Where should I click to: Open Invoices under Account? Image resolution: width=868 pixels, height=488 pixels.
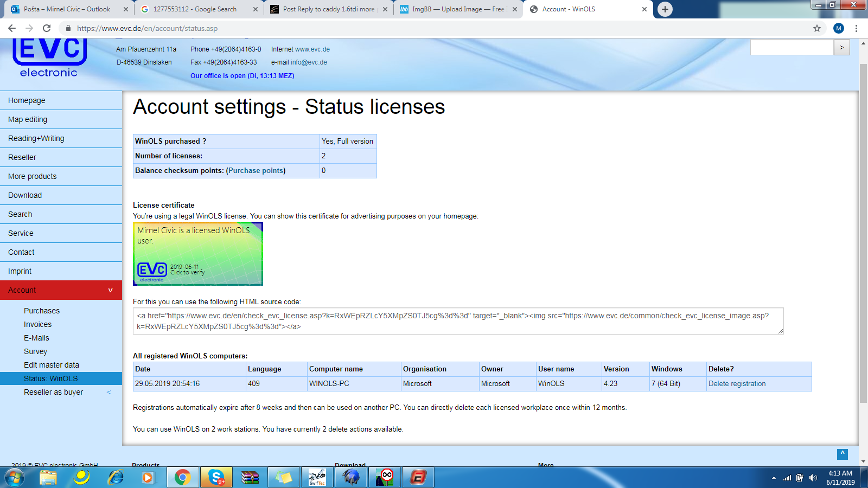(38, 324)
